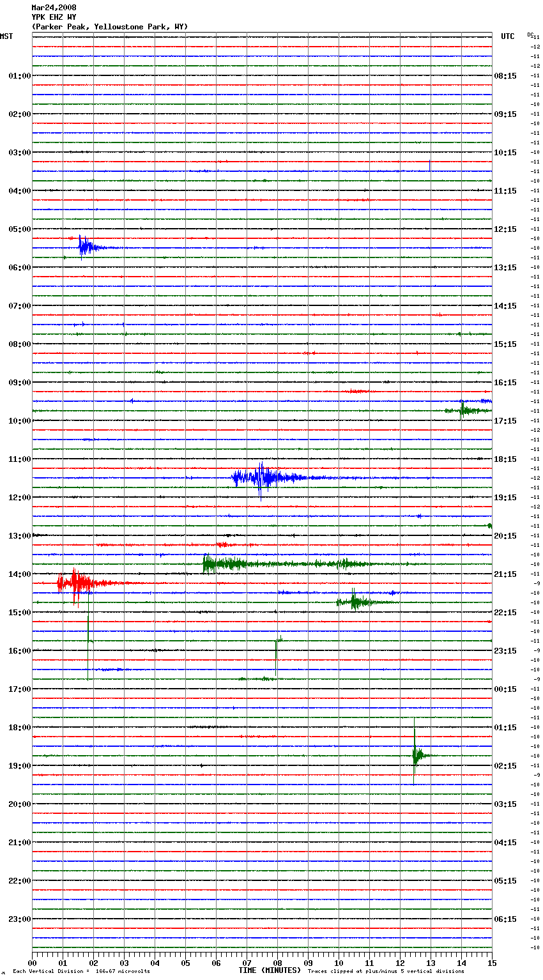The width and height of the screenshot is (543, 980).
Task: Click the 23:00 MST time label
Action: (x=20, y=919)
